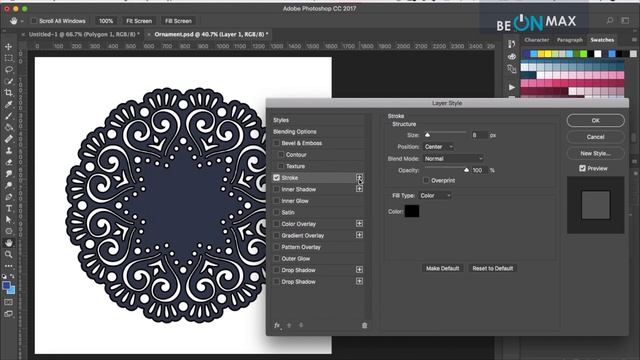This screenshot has width=640, height=360.
Task: Select the Lasso tool
Action: (9, 70)
